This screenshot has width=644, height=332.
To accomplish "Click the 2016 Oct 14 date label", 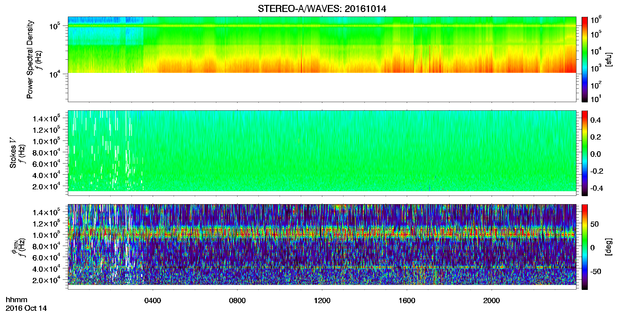I will [26, 308].
